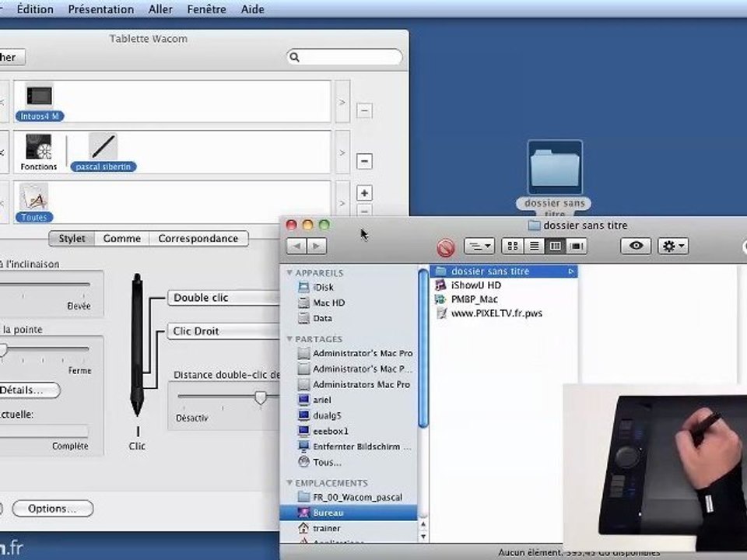
Task: Switch to the Gomme tab
Action: (x=122, y=239)
